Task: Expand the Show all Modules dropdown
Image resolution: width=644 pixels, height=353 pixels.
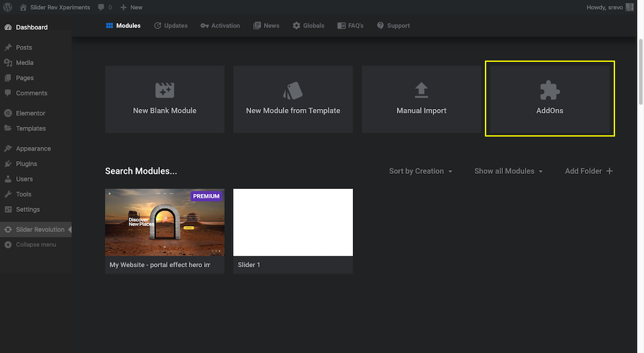Action: (x=509, y=171)
